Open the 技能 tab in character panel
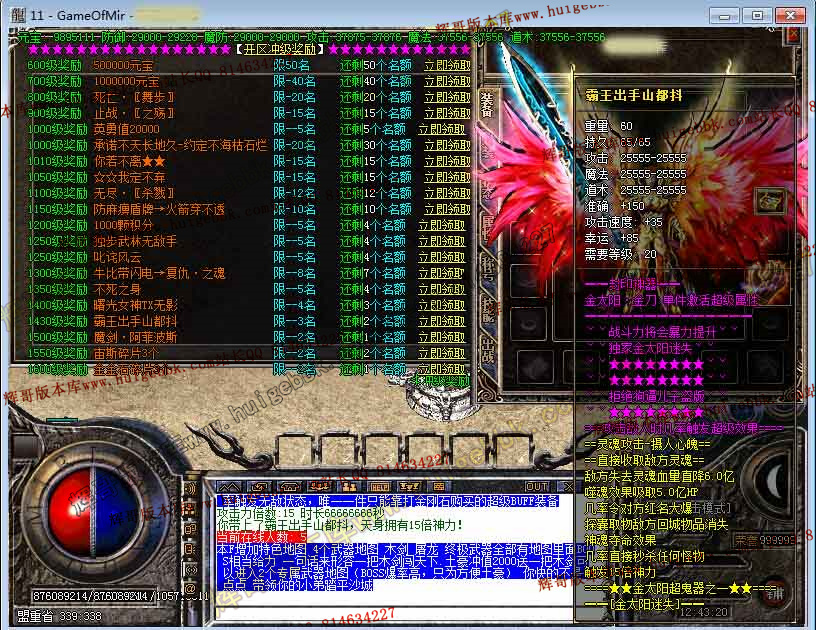Image resolution: width=816 pixels, height=630 pixels. (x=487, y=311)
